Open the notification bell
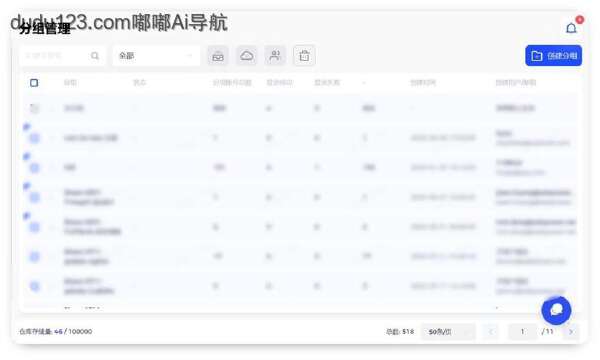This screenshot has height=360, width=600. pos(571,28)
